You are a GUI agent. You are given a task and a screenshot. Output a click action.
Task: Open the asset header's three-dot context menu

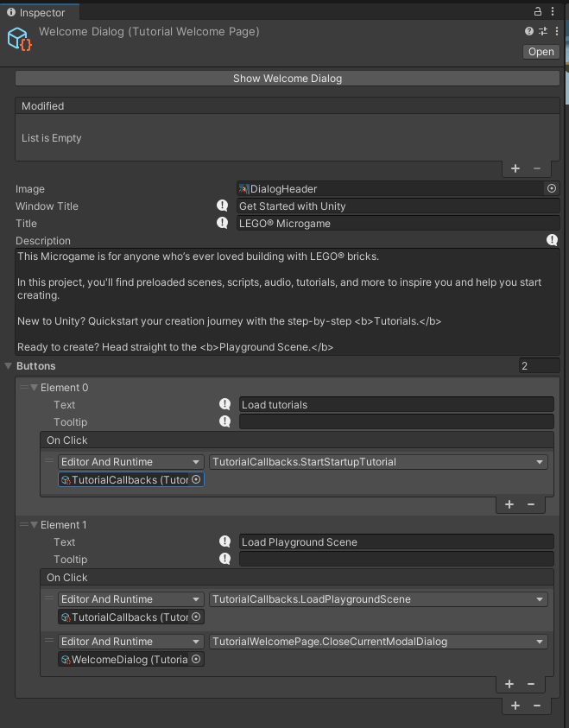click(556, 31)
